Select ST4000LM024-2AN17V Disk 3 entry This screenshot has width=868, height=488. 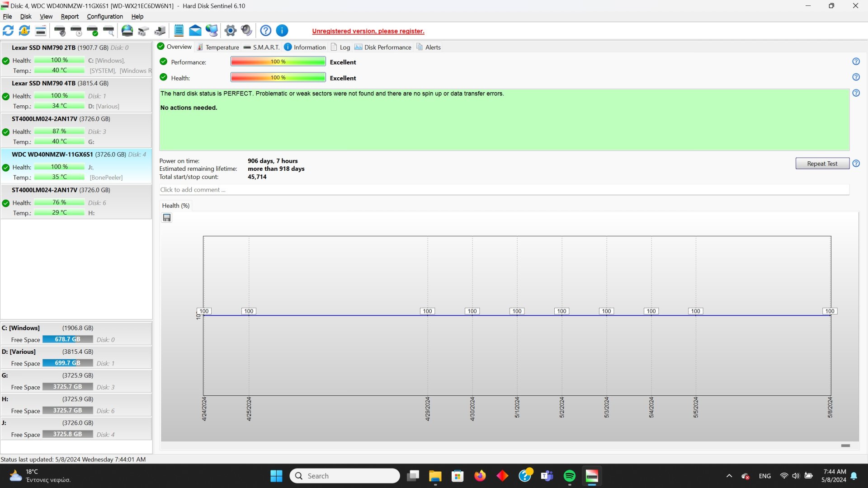[76, 131]
